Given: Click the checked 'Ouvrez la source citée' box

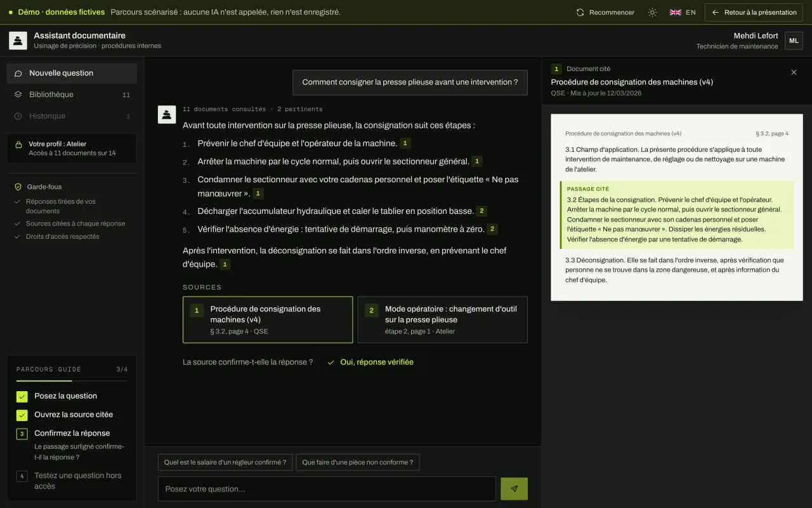Looking at the screenshot, I should click(22, 415).
